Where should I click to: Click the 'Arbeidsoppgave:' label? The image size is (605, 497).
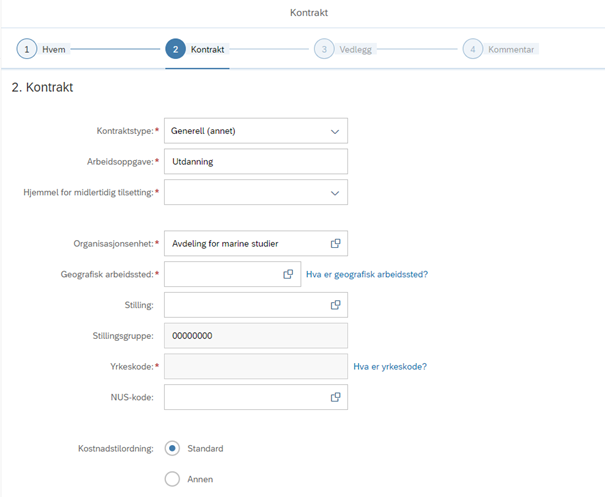120,162
